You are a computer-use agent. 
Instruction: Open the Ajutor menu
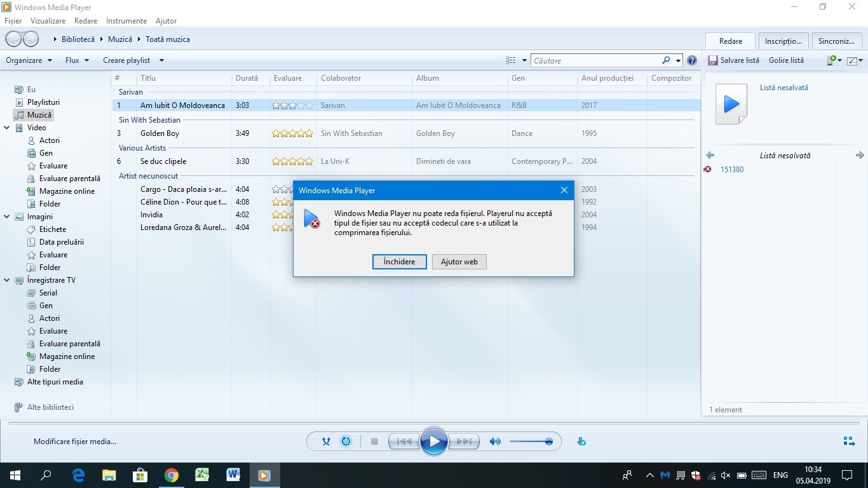[166, 21]
